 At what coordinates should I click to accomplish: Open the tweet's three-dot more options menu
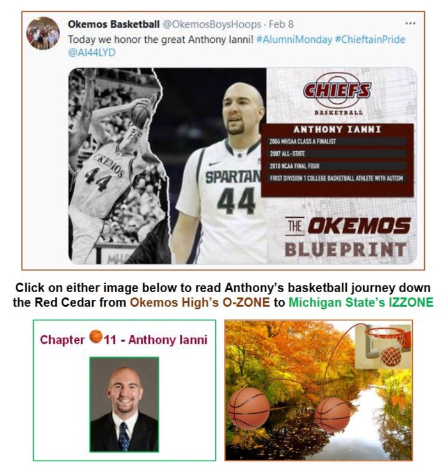pos(410,23)
